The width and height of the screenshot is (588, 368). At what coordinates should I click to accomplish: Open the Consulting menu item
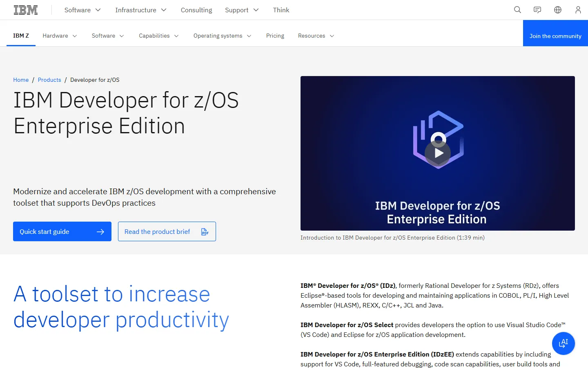(196, 10)
